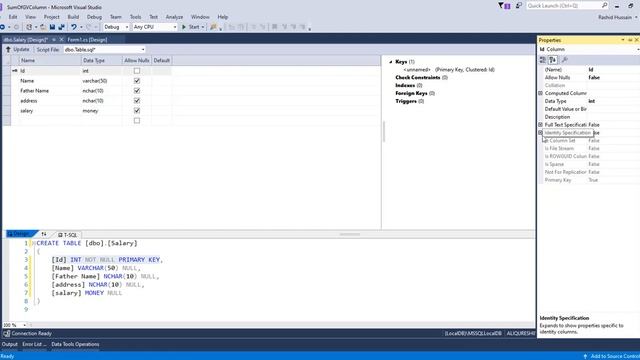
Task: Click the unnamed Primary Key entry
Action: pyautogui.click(x=449, y=70)
